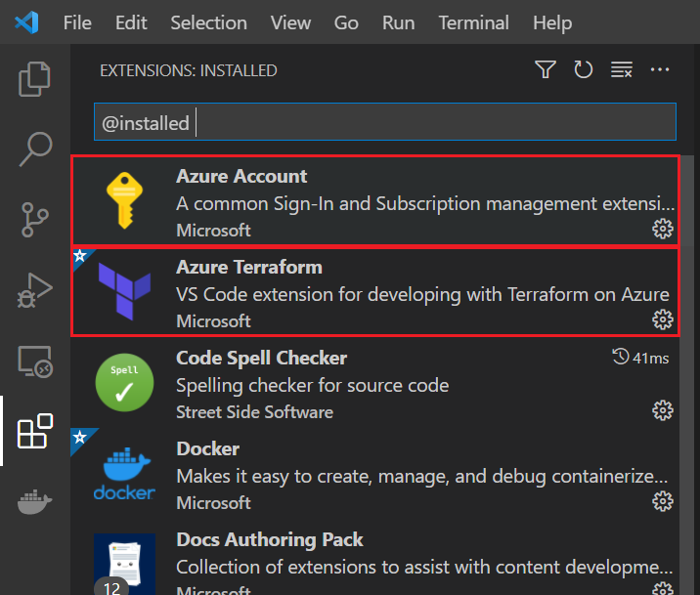Open the Run menu
The image size is (700, 595).
398,22
